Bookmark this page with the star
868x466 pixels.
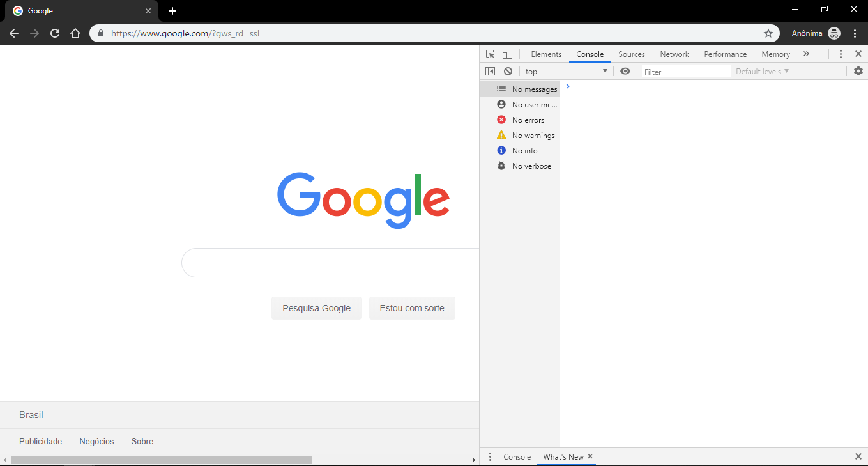coord(768,33)
